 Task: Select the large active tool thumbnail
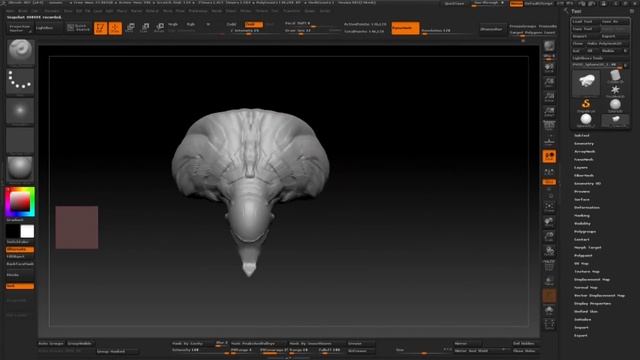pyautogui.click(x=586, y=82)
